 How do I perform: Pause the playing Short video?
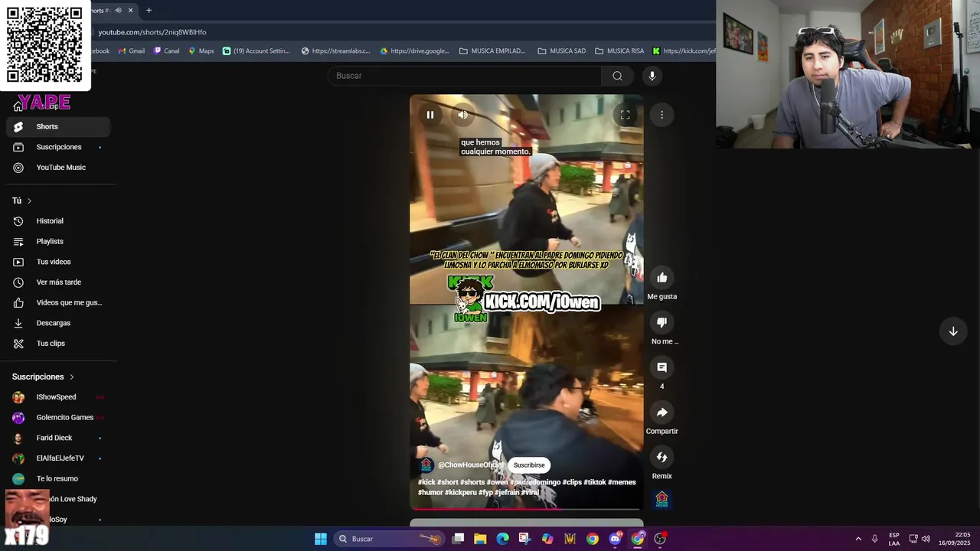[430, 115]
